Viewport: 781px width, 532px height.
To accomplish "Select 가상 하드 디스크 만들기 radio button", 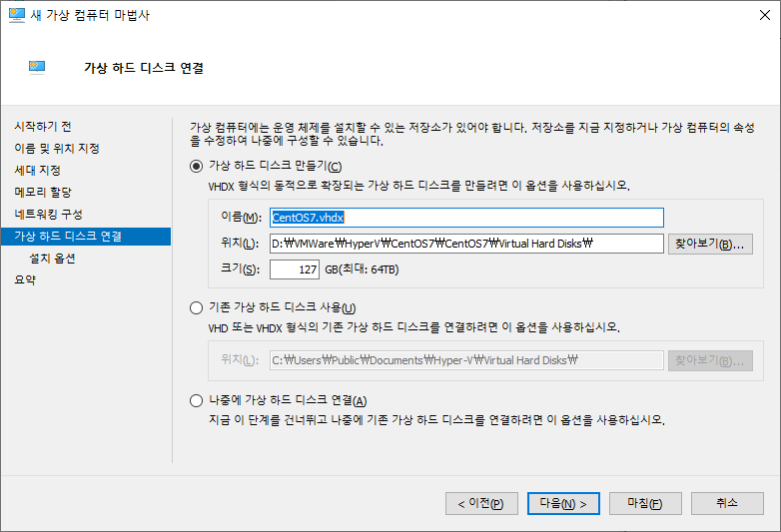I will pyautogui.click(x=196, y=167).
